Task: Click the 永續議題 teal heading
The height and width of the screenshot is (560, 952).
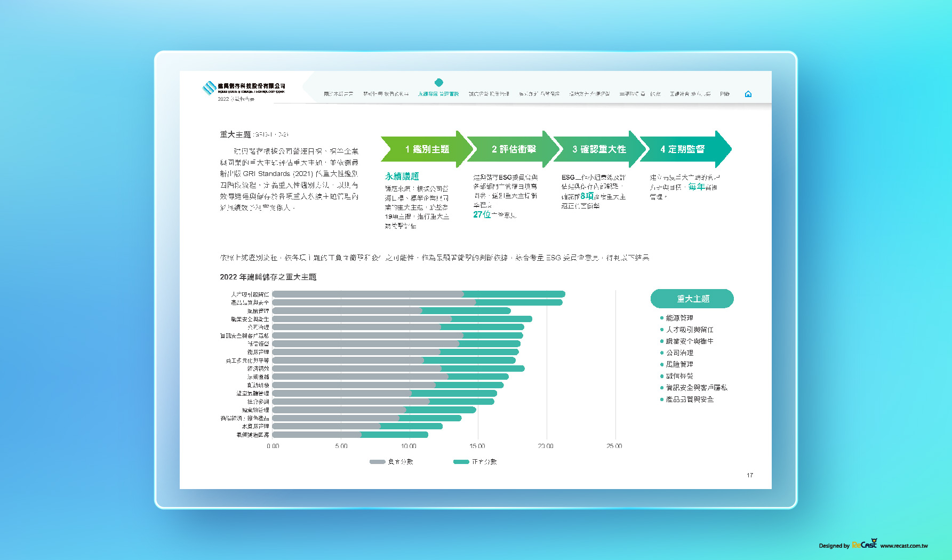Action: (x=402, y=177)
